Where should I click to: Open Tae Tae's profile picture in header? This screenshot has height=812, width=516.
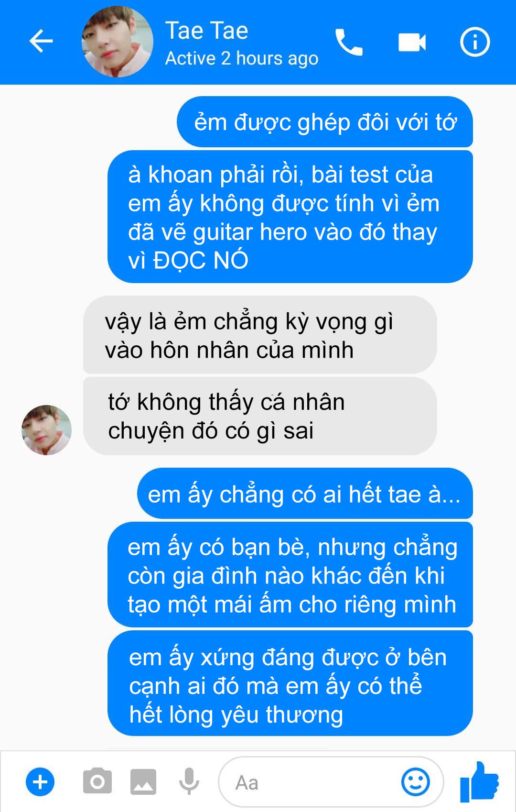[117, 42]
